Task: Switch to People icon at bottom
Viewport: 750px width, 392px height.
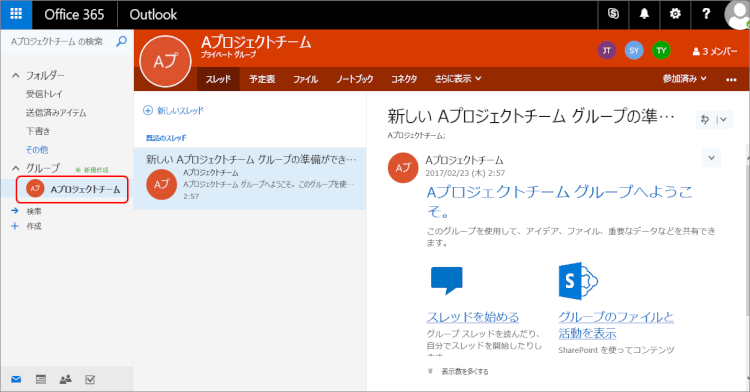Action: tap(66, 380)
